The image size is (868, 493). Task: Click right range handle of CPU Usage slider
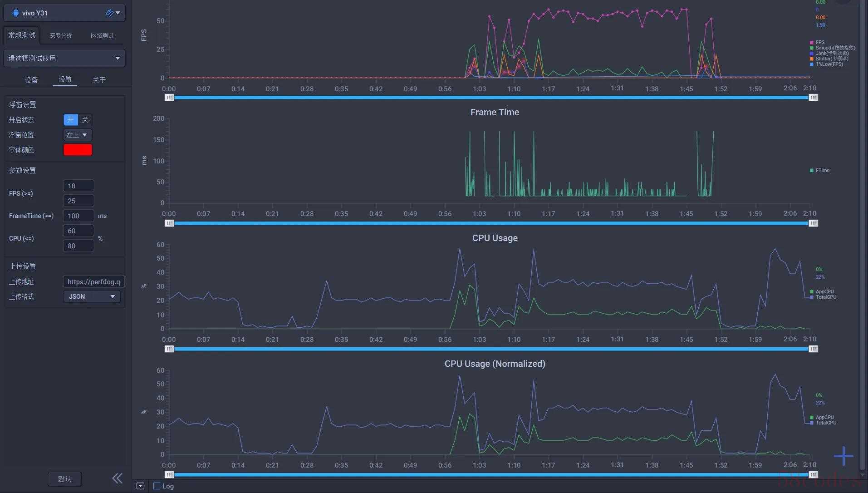[x=814, y=349]
